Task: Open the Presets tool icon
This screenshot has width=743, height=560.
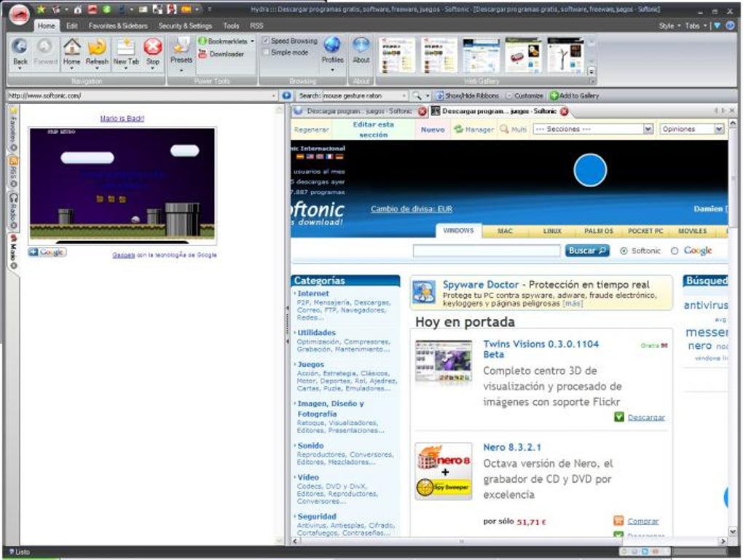Action: (x=181, y=47)
